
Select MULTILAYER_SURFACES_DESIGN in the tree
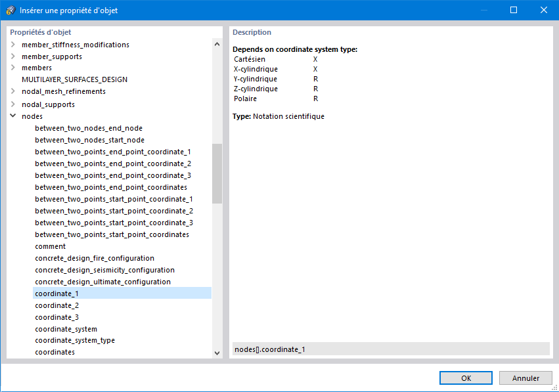[74, 79]
